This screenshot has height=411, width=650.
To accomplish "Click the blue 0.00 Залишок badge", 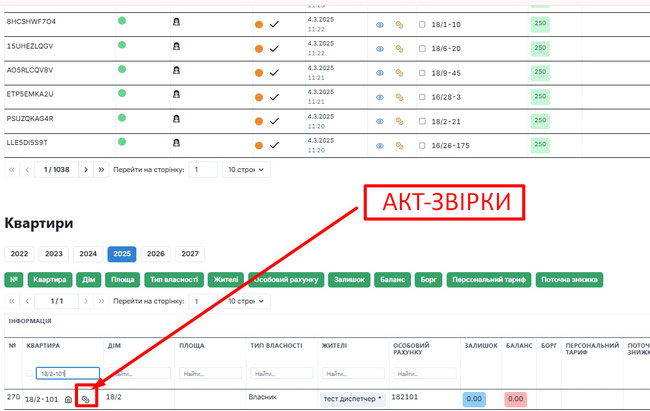I will [474, 399].
